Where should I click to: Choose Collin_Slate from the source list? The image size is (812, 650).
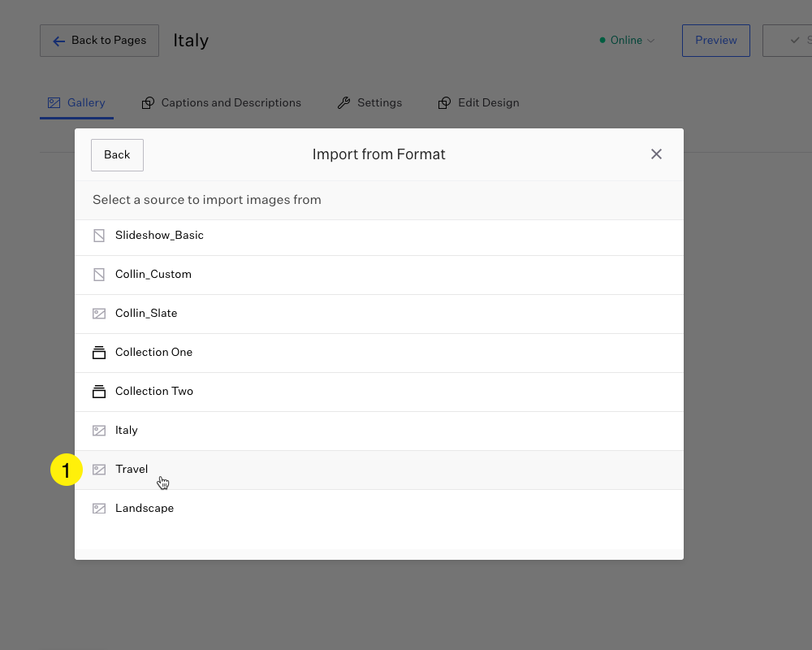tap(379, 314)
